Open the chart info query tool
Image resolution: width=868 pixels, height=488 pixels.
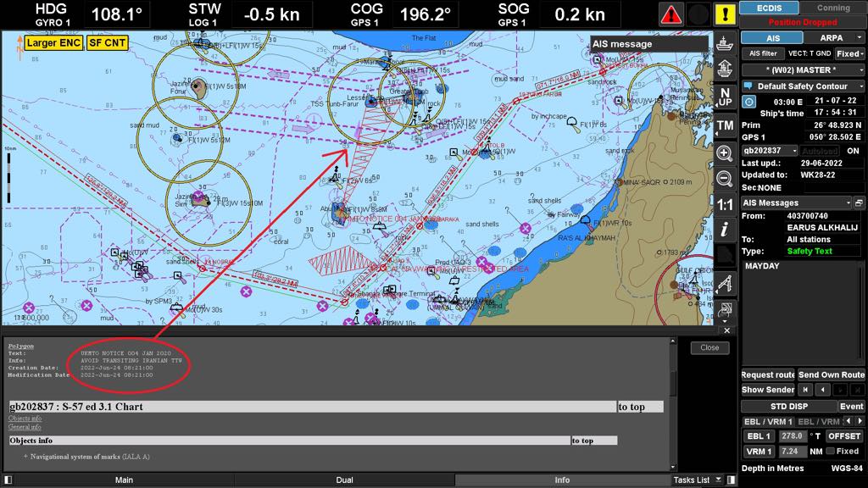point(725,230)
